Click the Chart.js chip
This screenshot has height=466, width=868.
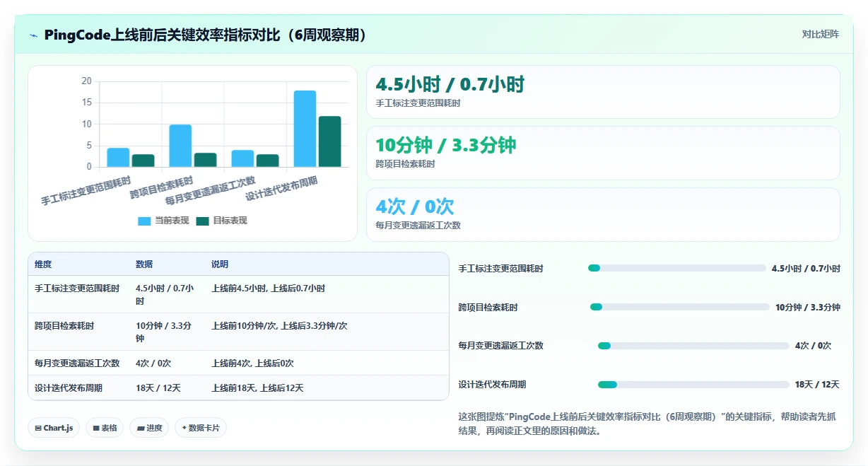click(x=54, y=428)
